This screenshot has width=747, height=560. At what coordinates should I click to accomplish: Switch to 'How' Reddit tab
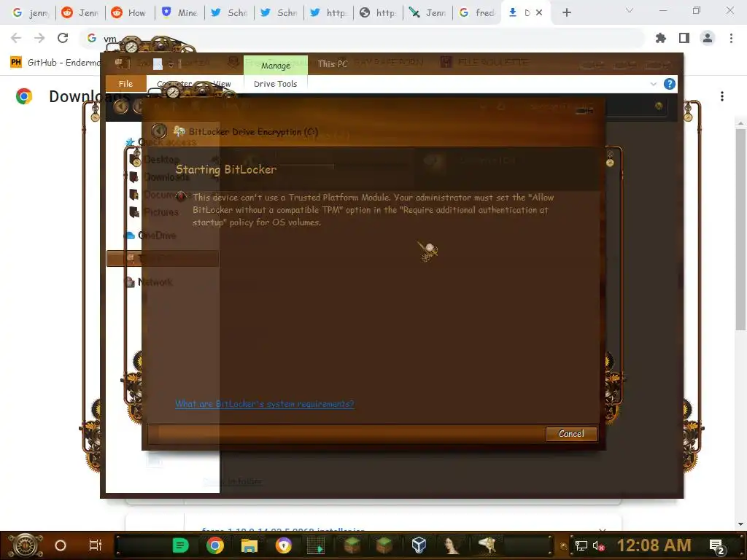[x=130, y=13]
